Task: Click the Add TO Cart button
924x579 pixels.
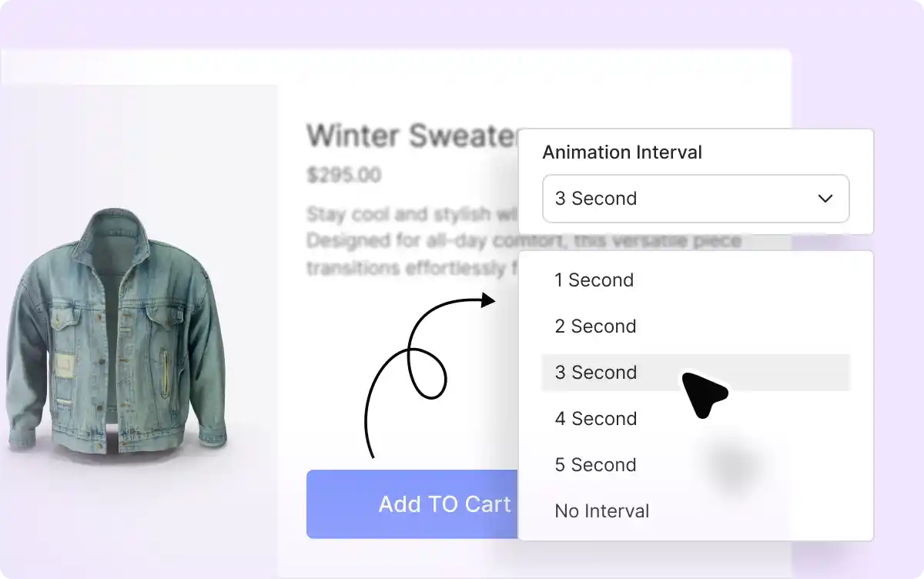Action: click(x=413, y=504)
